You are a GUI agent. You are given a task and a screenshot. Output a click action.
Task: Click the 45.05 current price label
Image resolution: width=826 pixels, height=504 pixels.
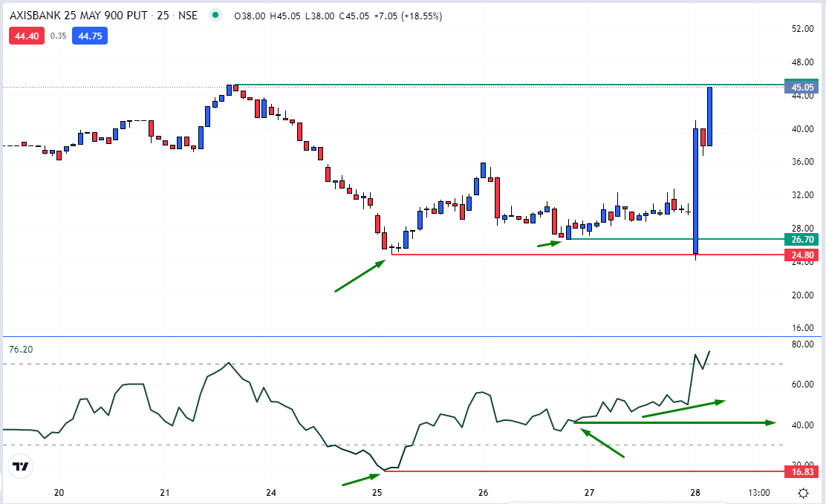801,88
